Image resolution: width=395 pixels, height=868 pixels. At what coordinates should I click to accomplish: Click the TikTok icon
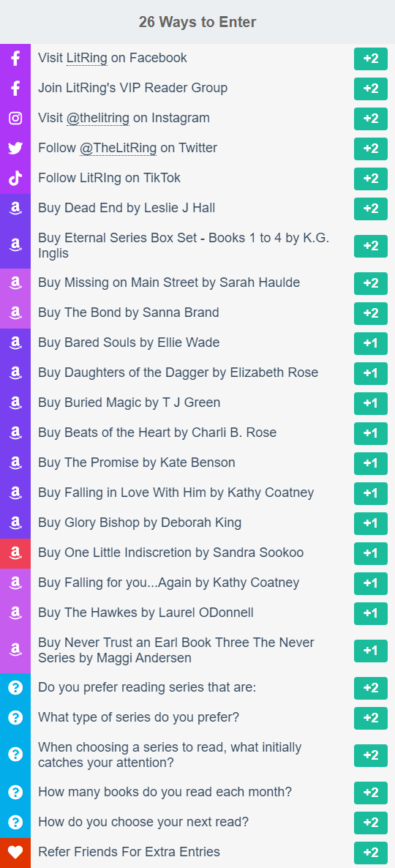15,179
